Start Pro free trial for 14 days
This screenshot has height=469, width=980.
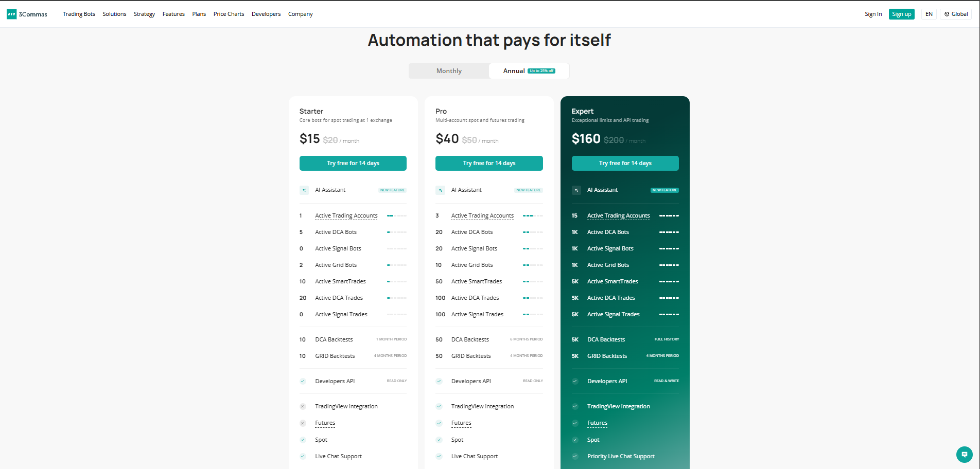point(488,163)
